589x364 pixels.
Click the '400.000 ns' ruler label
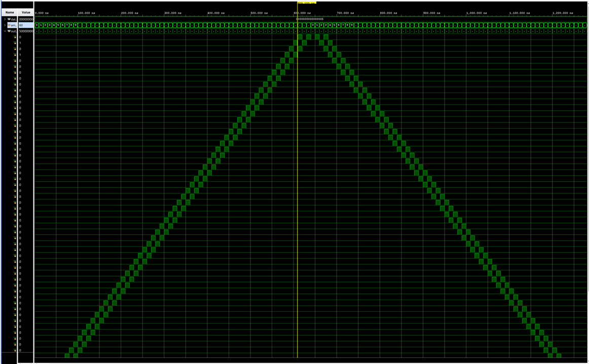coord(216,13)
